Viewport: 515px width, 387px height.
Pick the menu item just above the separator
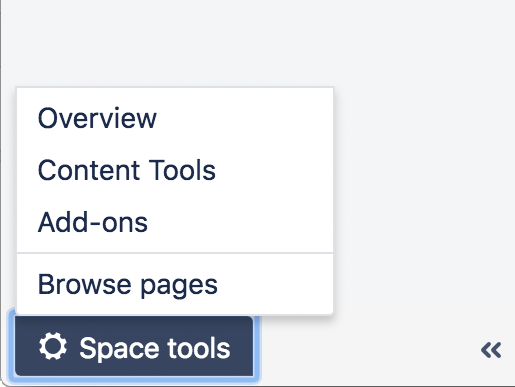click(175, 222)
